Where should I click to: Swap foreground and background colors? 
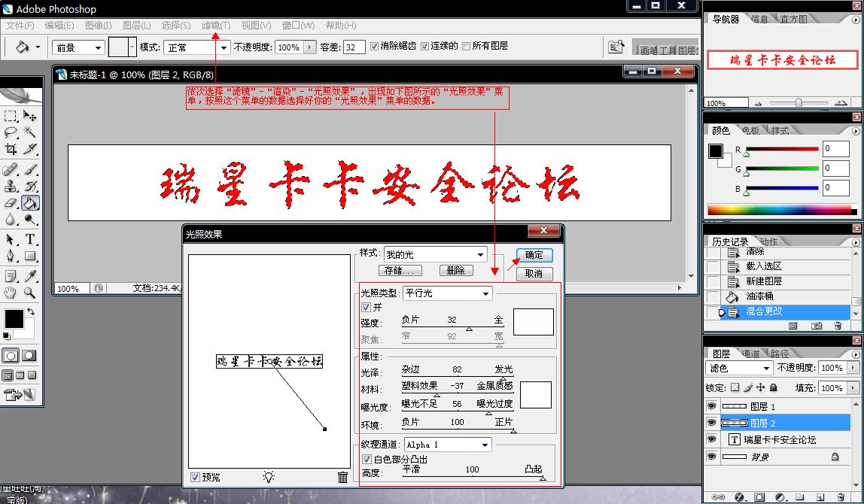[x=32, y=311]
